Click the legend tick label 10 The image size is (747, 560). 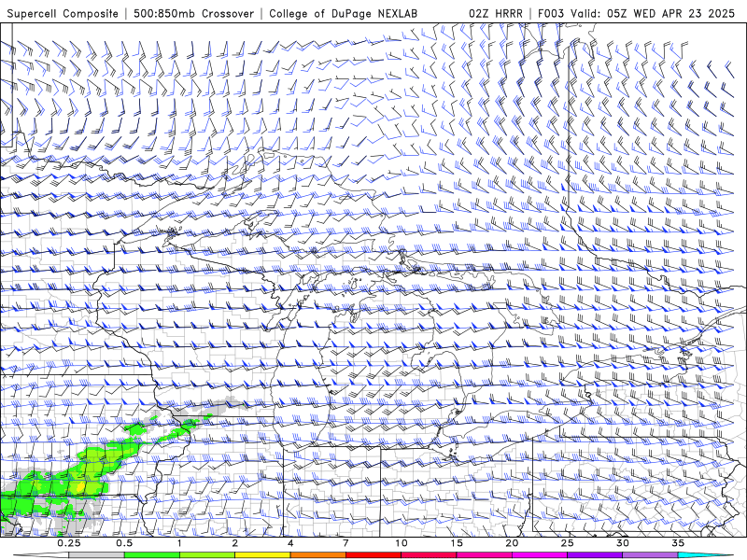click(402, 543)
